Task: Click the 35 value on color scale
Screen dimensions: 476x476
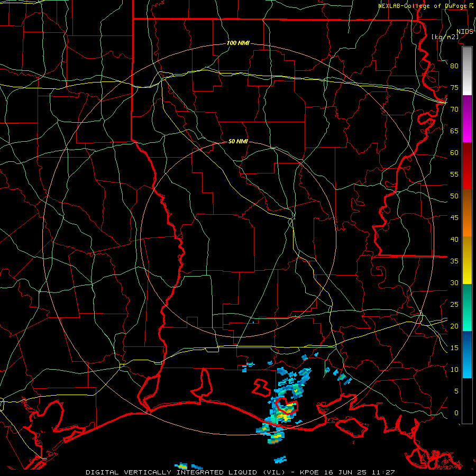Action: pos(454,261)
